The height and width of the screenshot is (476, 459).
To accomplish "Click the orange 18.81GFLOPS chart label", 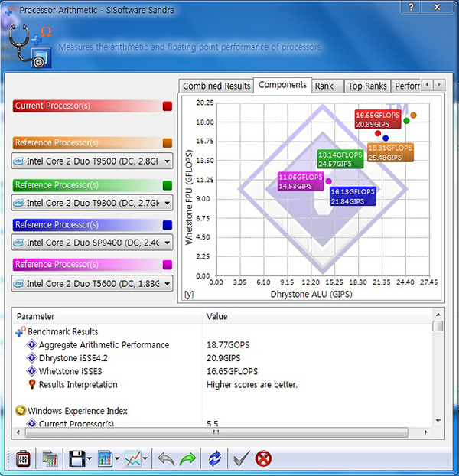I will [390, 152].
